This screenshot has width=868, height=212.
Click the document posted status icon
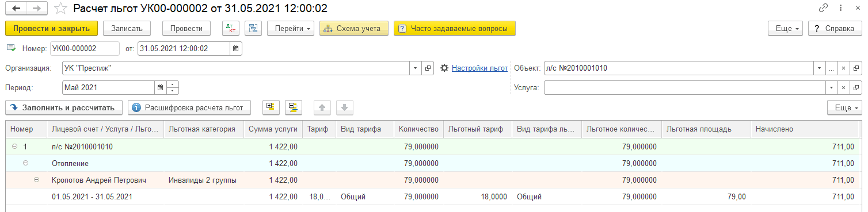tap(11, 48)
